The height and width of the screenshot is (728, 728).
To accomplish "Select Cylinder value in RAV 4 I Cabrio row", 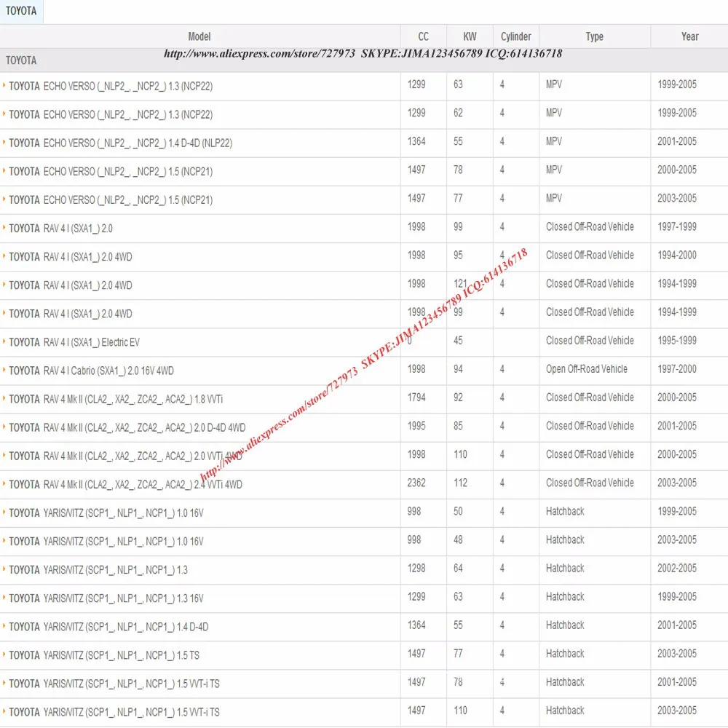I will pos(502,369).
